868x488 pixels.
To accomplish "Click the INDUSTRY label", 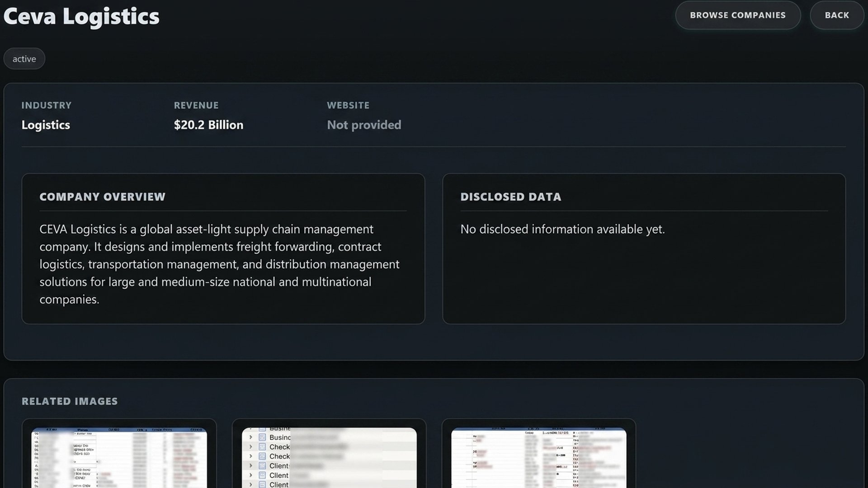I will tap(47, 105).
